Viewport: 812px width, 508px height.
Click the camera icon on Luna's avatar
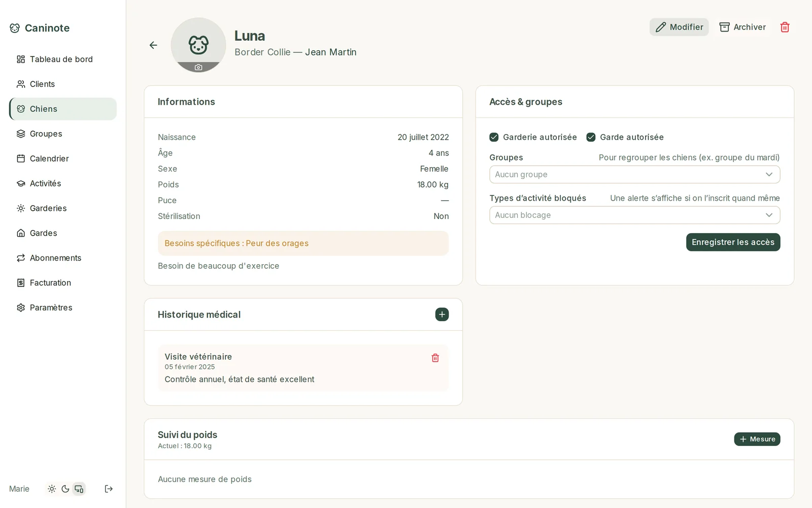198,67
